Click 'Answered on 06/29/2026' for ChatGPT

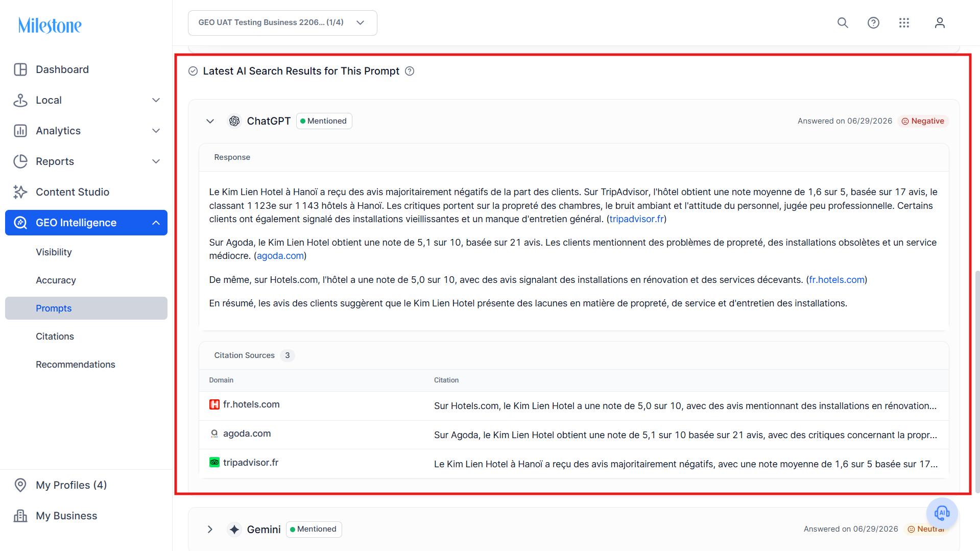[845, 121]
